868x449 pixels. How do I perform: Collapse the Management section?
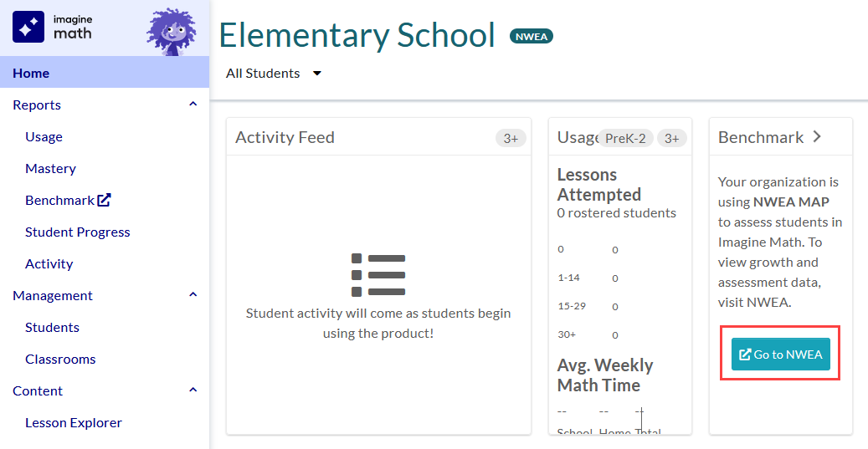point(193,295)
